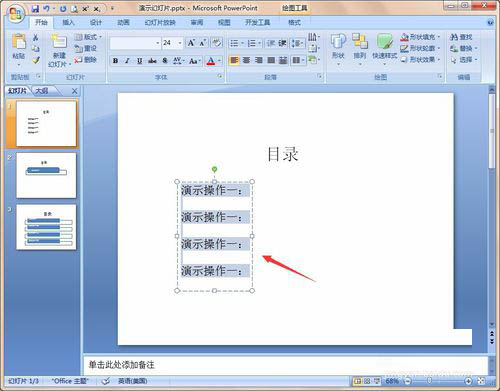Open Shape Fill 形状填充 options
This screenshot has height=391, width=500.
(420, 37)
